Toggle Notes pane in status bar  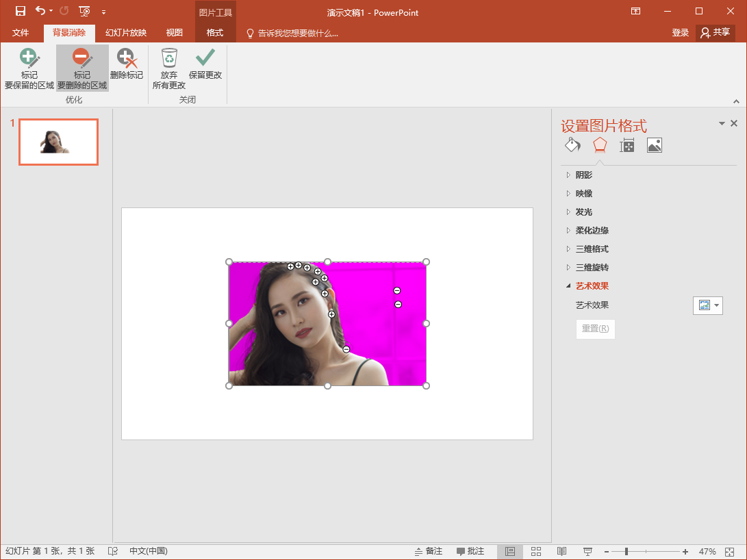[429, 551]
